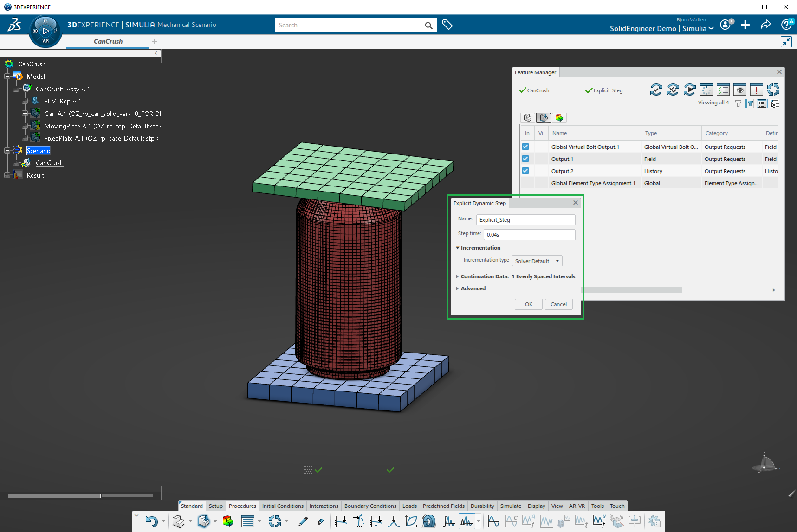
Task: Click the red exclamation icon in Feature Manager
Action: (x=756, y=90)
